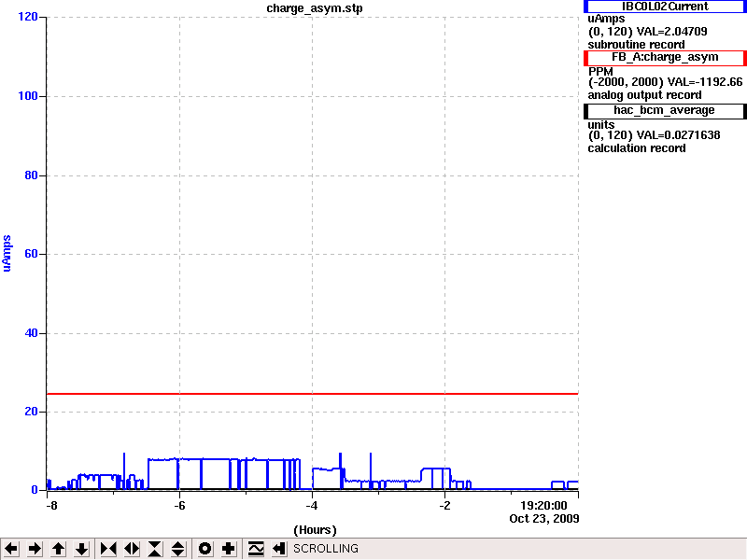Screen dimensions: 747x560
Task: Click the red charge_asym trace line
Action: (x=313, y=394)
